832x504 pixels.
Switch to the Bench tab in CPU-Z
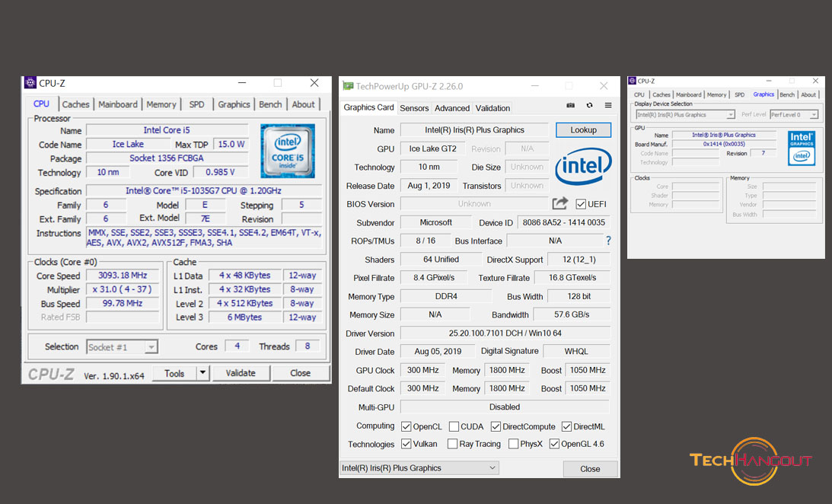pyautogui.click(x=271, y=104)
